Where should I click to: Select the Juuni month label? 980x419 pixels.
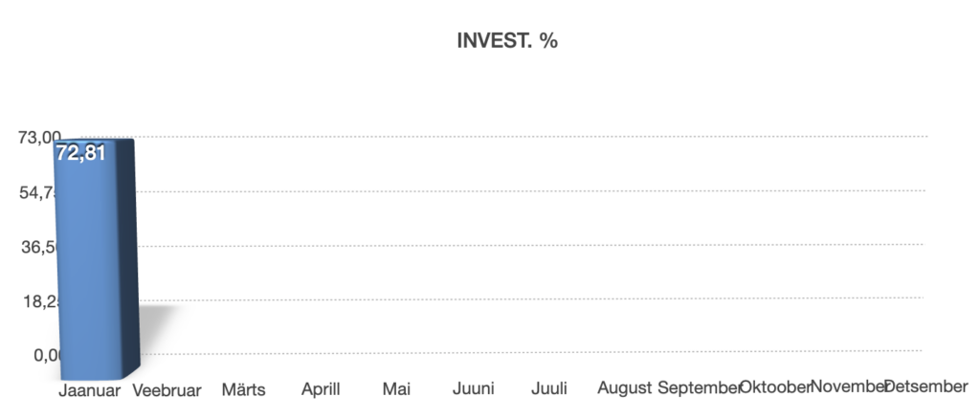pos(473,389)
